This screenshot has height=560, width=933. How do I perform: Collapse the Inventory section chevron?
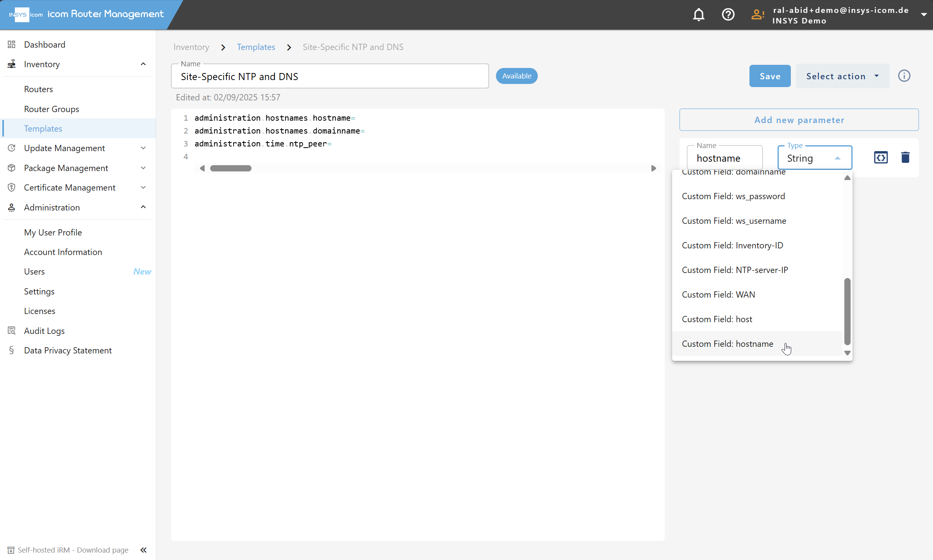[x=143, y=64]
